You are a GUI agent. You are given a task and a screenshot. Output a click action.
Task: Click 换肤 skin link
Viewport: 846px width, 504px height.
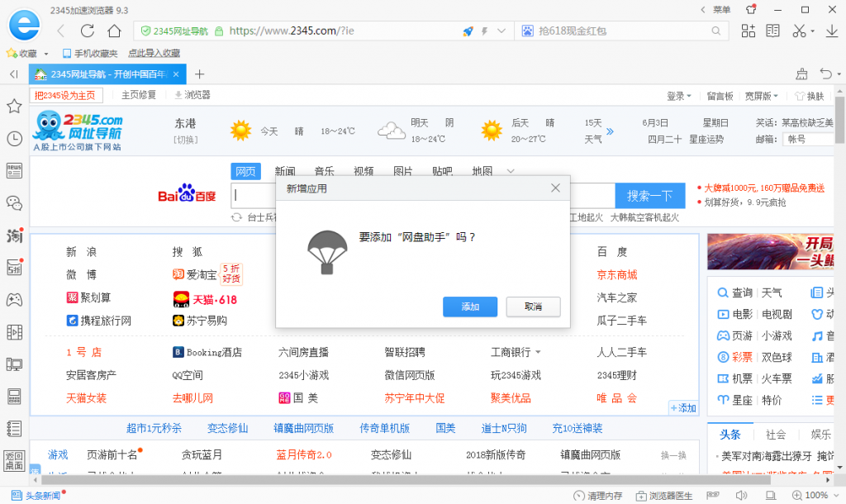tap(810, 96)
